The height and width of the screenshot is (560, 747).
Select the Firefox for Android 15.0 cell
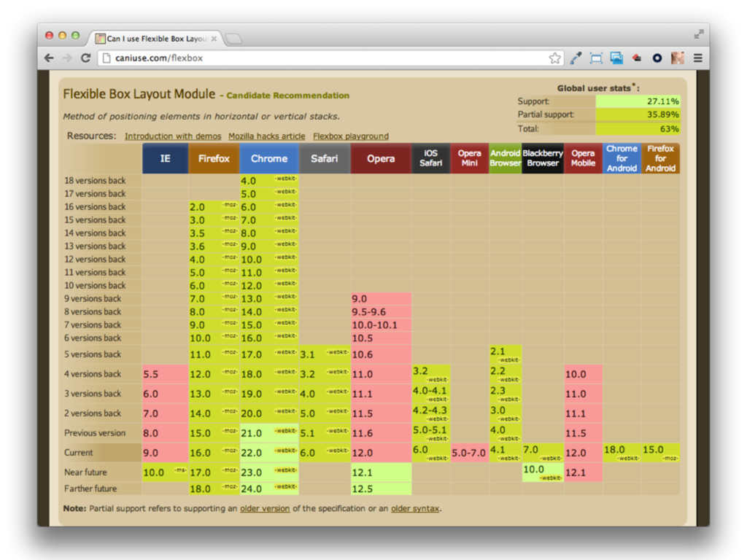[660, 453]
